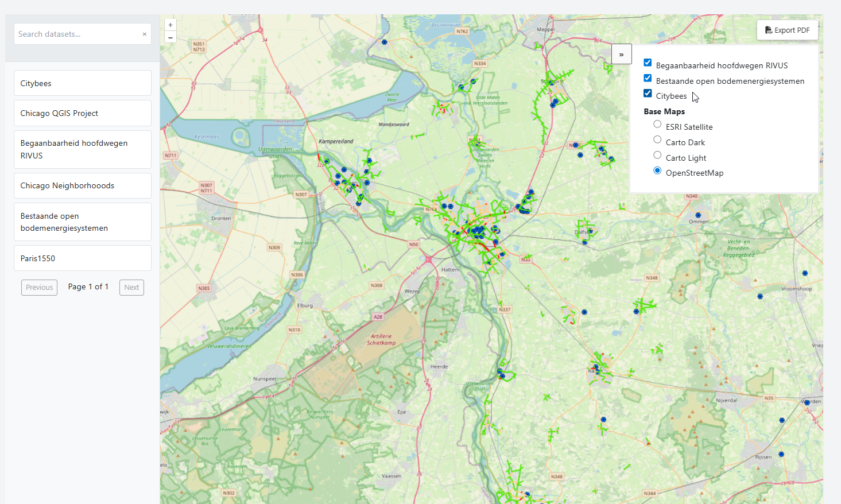
Task: Go to Next page of datasets
Action: pyautogui.click(x=131, y=288)
